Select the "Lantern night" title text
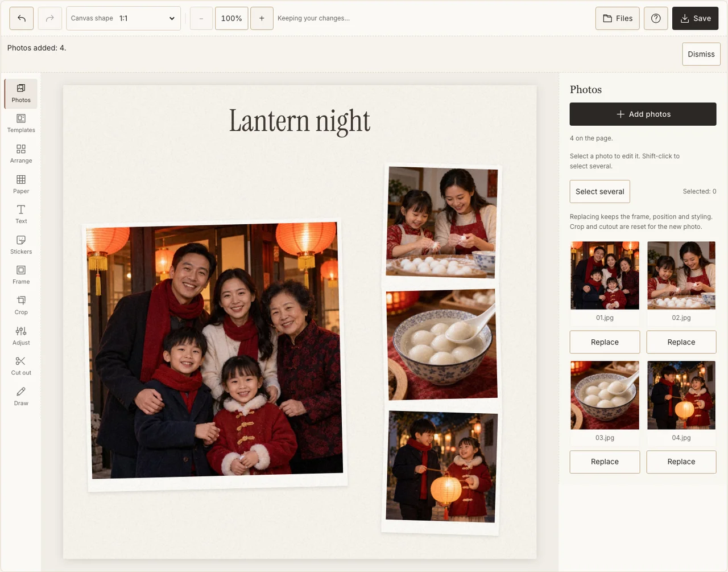The height and width of the screenshot is (572, 728). point(300,121)
